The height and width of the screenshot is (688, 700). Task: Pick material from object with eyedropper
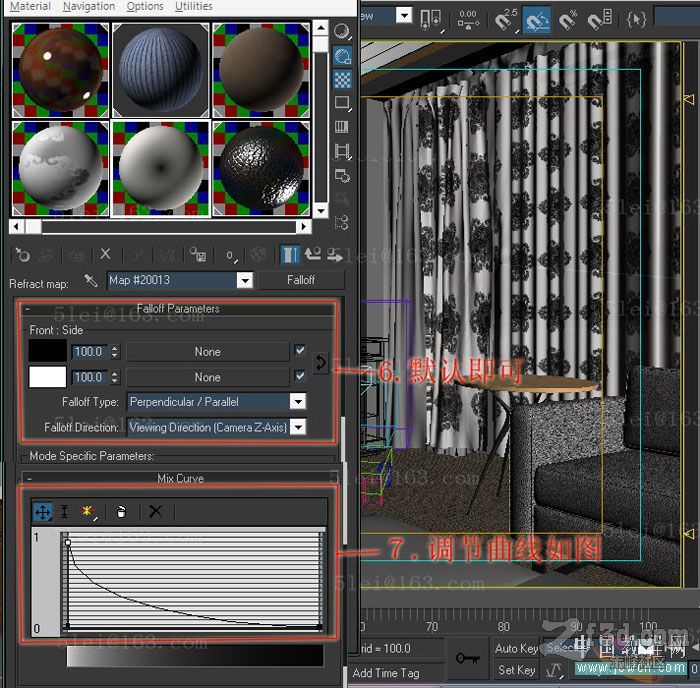tap(91, 280)
